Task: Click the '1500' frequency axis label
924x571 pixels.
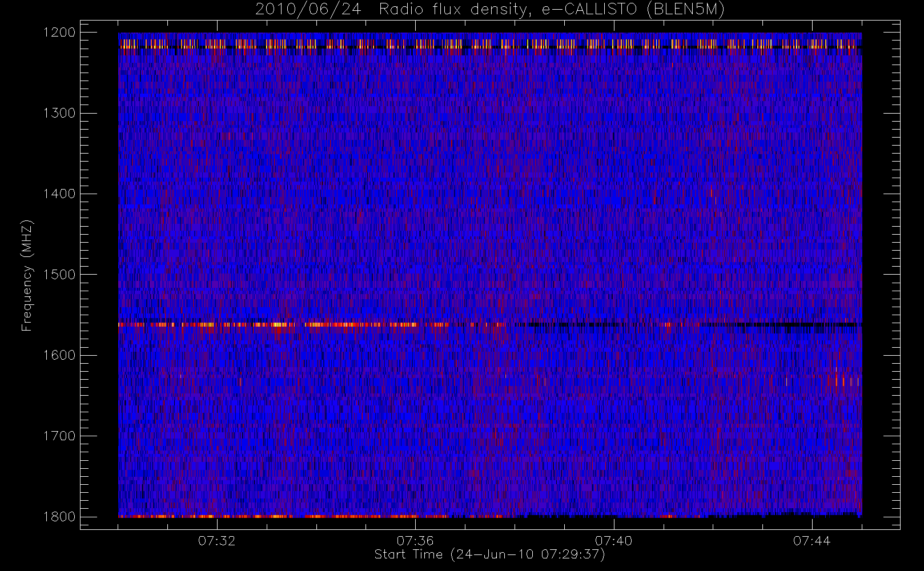Action: pos(59,275)
